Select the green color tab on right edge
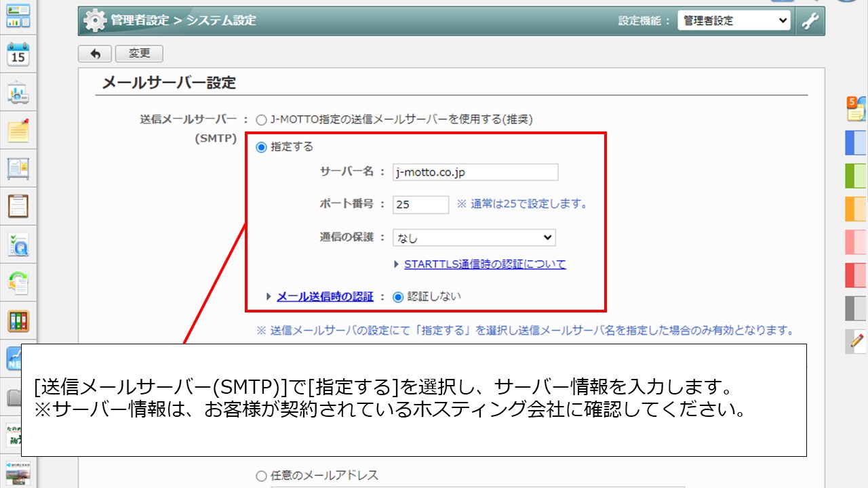The image size is (868, 488). [x=856, y=176]
